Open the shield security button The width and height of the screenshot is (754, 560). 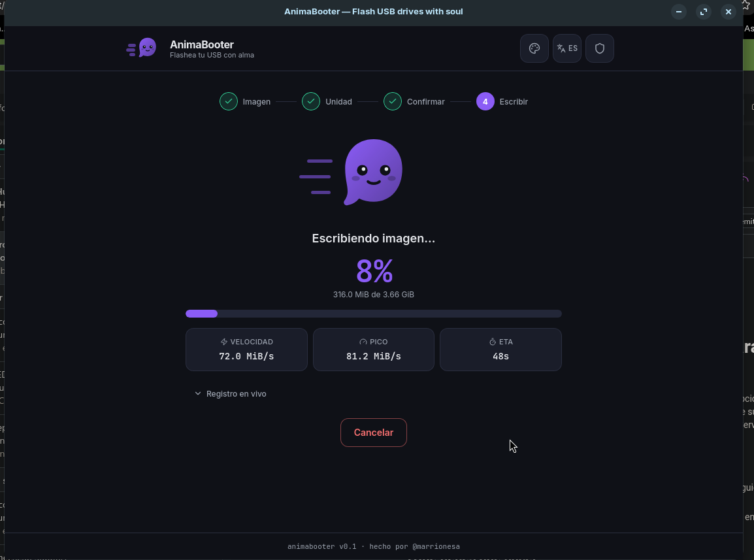click(600, 48)
